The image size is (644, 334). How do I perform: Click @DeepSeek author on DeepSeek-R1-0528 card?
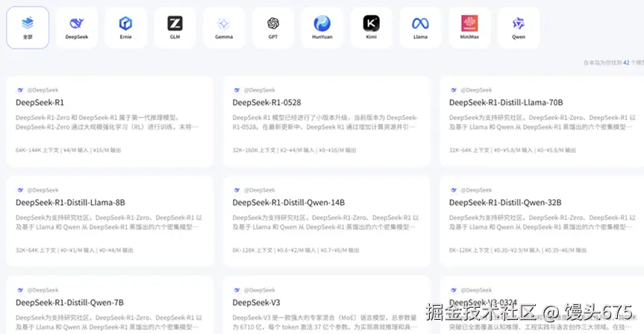tap(259, 90)
